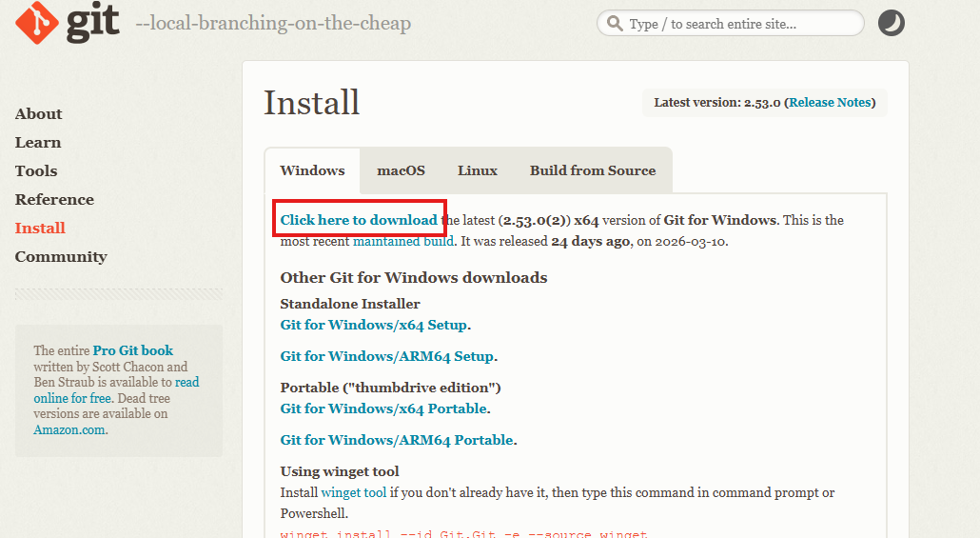Click the magnifier icon in the search box

(x=615, y=24)
